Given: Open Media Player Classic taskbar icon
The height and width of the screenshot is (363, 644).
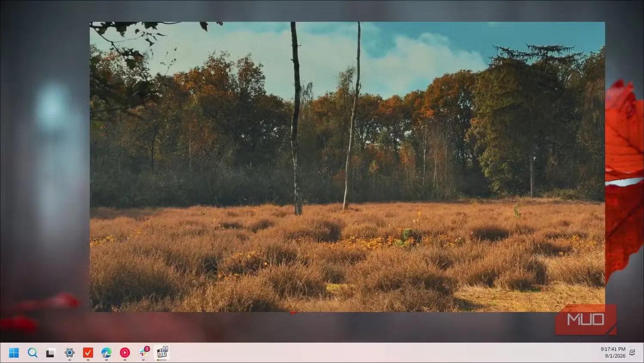Looking at the screenshot, I should click(x=162, y=352).
